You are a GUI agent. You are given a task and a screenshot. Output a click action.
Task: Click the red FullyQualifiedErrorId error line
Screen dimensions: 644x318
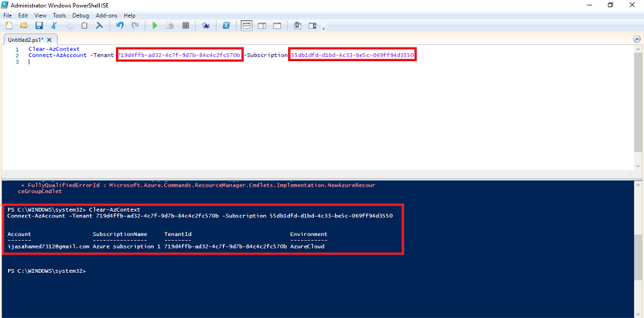coord(197,185)
